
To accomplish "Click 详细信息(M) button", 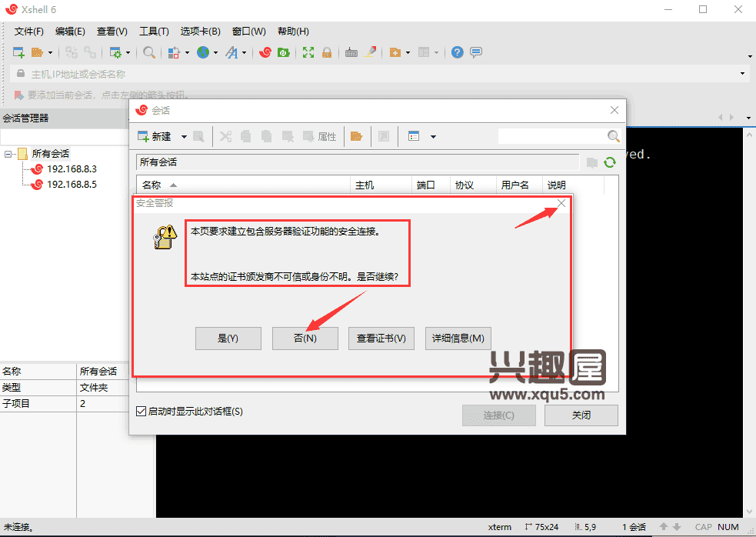I will coord(458,339).
